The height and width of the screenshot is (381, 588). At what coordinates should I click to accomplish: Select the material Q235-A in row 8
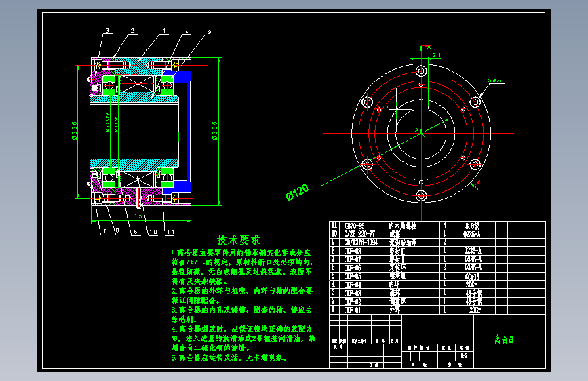pyautogui.click(x=473, y=251)
